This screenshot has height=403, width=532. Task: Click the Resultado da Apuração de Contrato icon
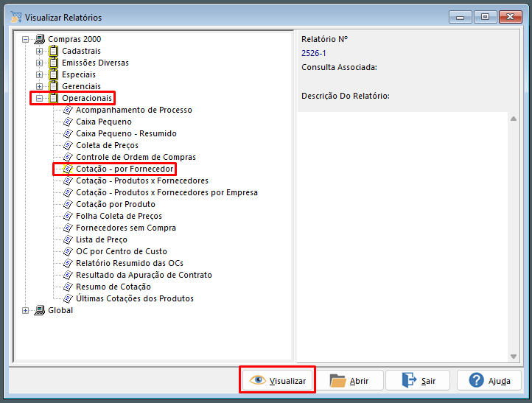click(x=68, y=275)
